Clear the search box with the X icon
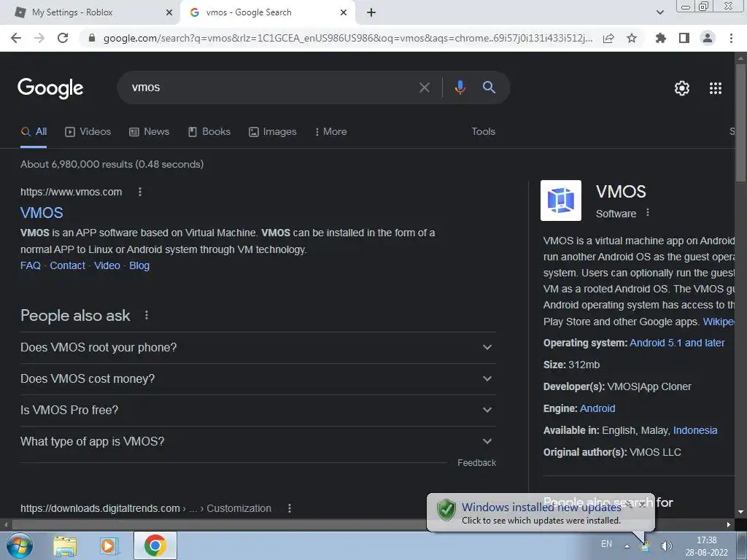This screenshot has width=747, height=560. coord(424,87)
